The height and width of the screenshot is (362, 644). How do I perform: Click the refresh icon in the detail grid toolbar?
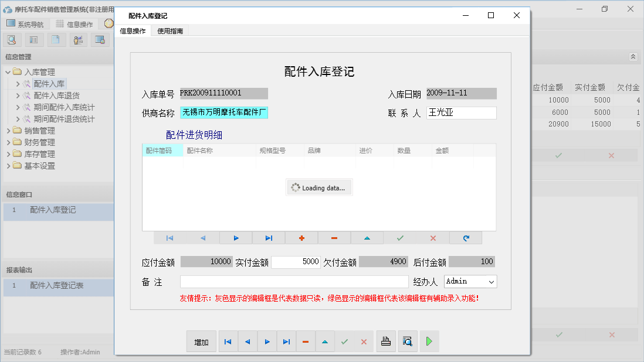tap(466, 238)
